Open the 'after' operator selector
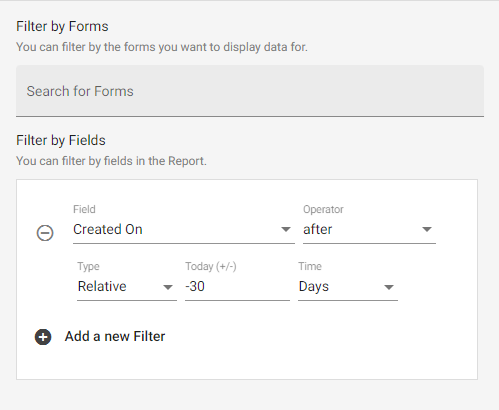The height and width of the screenshot is (410, 499). coord(369,230)
